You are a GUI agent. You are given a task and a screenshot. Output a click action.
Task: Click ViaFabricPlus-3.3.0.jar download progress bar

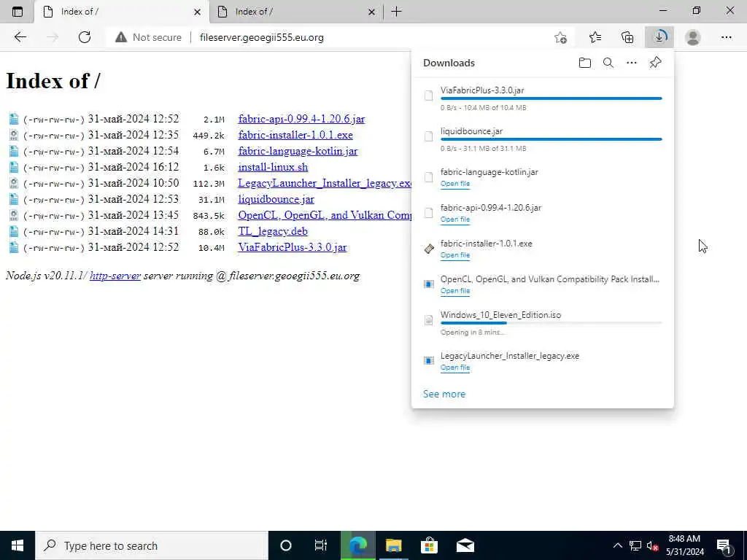pos(551,98)
